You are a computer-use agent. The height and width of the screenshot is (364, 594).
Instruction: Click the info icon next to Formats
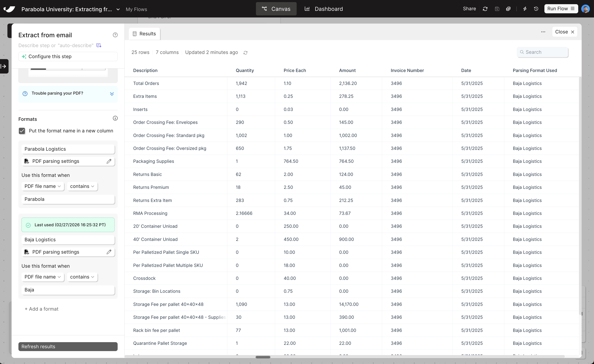coord(115,118)
